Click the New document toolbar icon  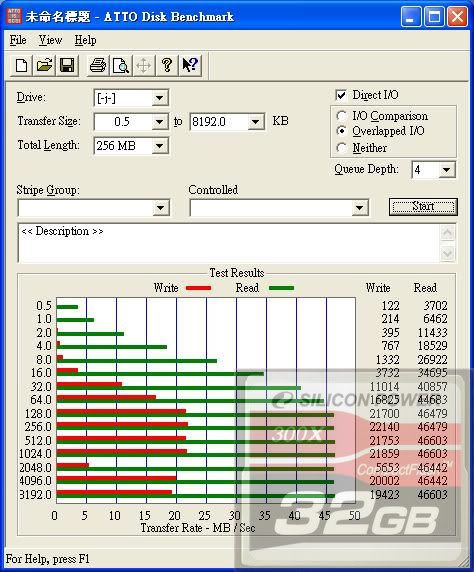click(x=21, y=66)
